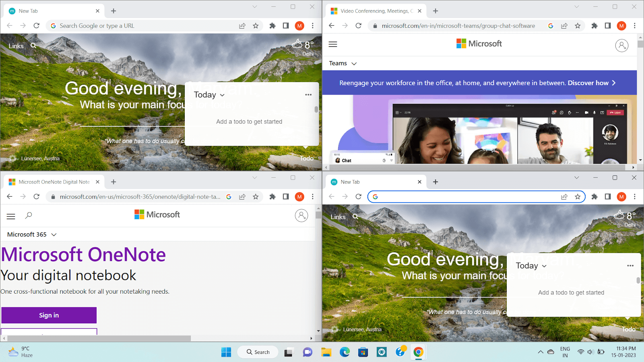644x362 pixels.
Task: Switch to the Microsoft OneNote Digital Note tab
Action: (x=52, y=182)
